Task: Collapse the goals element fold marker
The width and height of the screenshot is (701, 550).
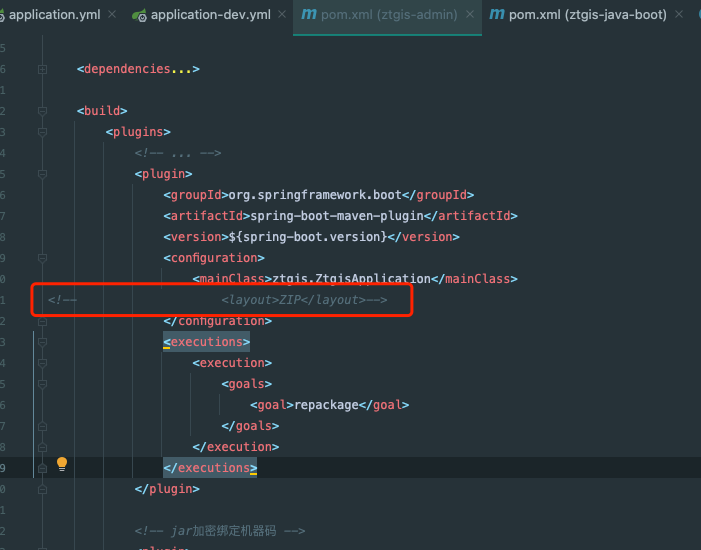Action: click(x=42, y=384)
